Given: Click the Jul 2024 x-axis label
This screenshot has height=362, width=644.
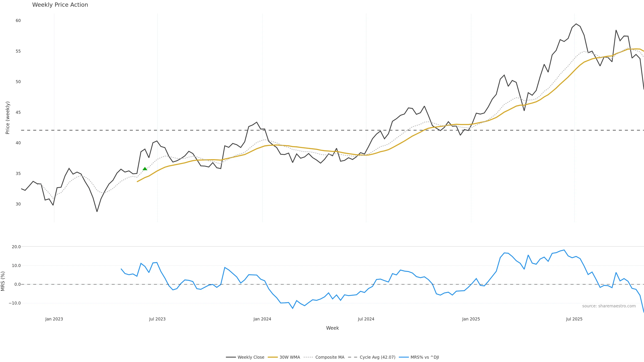Looking at the screenshot, I should pos(366,319).
